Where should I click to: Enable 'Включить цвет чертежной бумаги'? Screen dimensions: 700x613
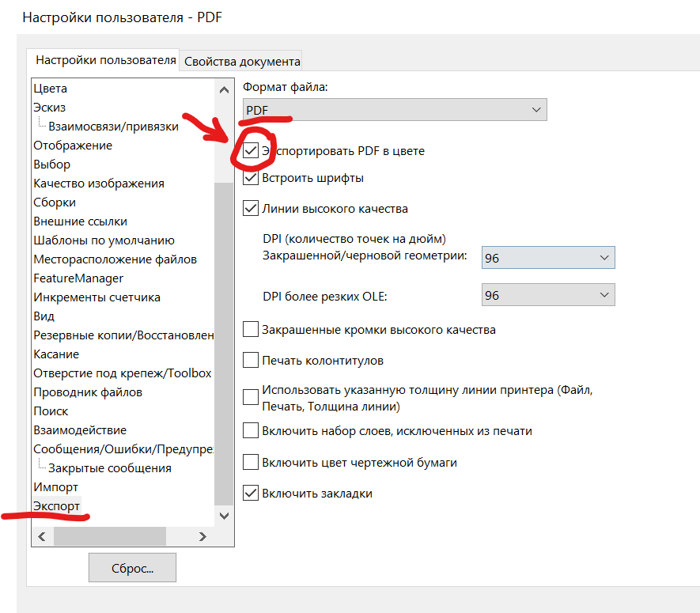pyautogui.click(x=251, y=462)
